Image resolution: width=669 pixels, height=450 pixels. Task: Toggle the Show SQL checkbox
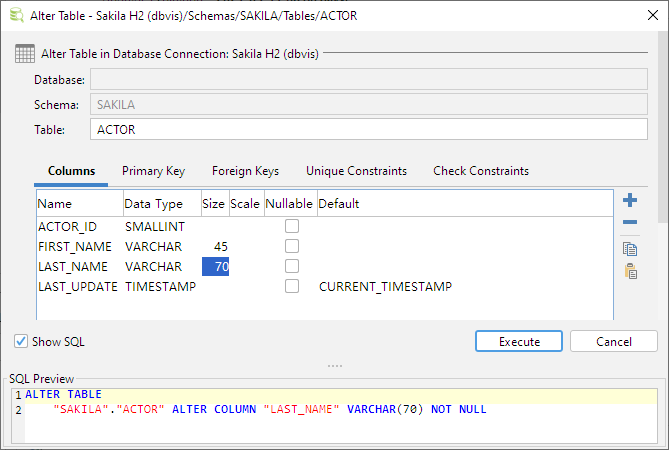[21, 342]
